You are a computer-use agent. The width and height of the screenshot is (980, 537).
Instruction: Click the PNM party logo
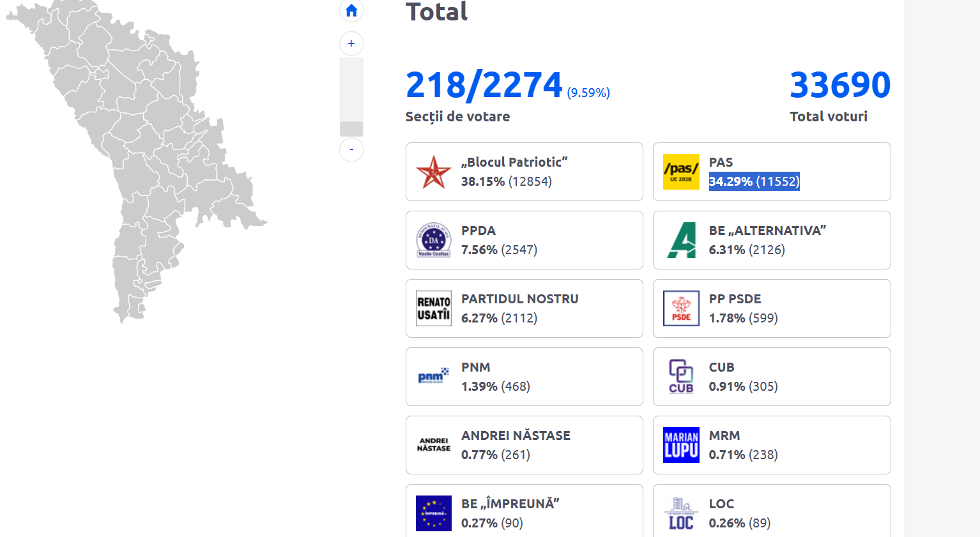click(433, 377)
